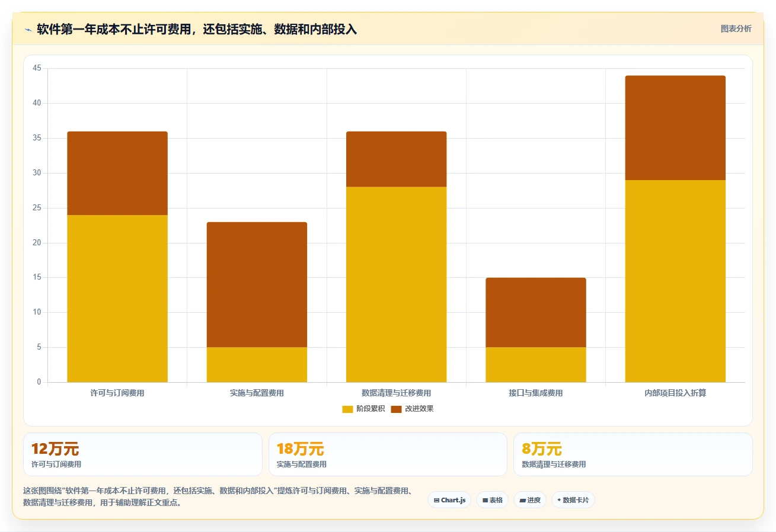Click the y-axis tick value 10
This screenshot has width=776, height=532.
(37, 312)
